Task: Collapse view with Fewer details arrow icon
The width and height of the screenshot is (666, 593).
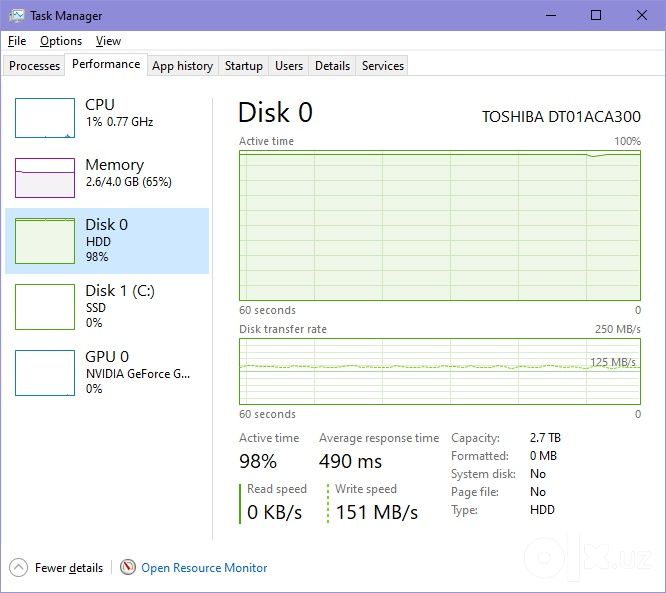Action: pos(18,568)
